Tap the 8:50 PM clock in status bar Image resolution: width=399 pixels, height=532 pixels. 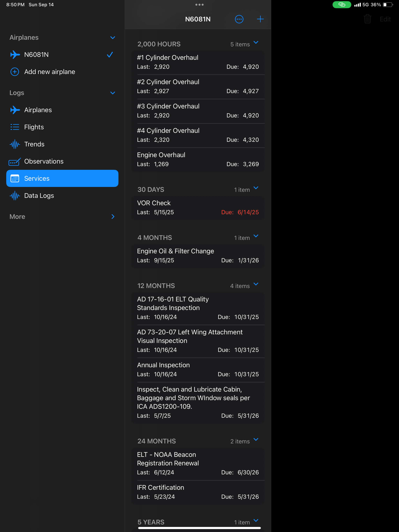tap(15, 4)
